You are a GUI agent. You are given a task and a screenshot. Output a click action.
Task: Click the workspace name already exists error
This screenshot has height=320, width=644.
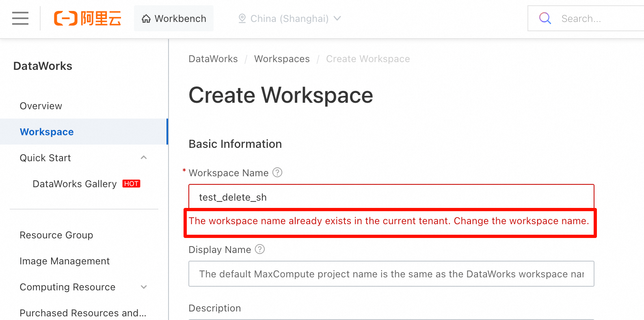pyautogui.click(x=389, y=221)
